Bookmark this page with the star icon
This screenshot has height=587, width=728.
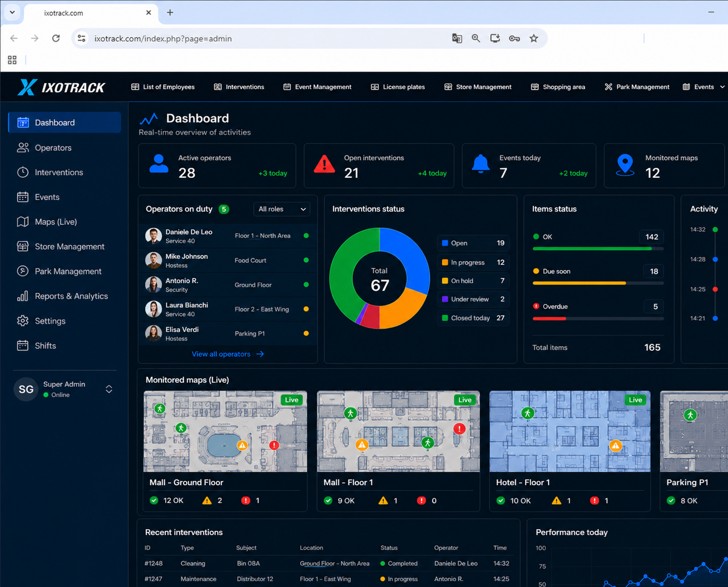(534, 39)
